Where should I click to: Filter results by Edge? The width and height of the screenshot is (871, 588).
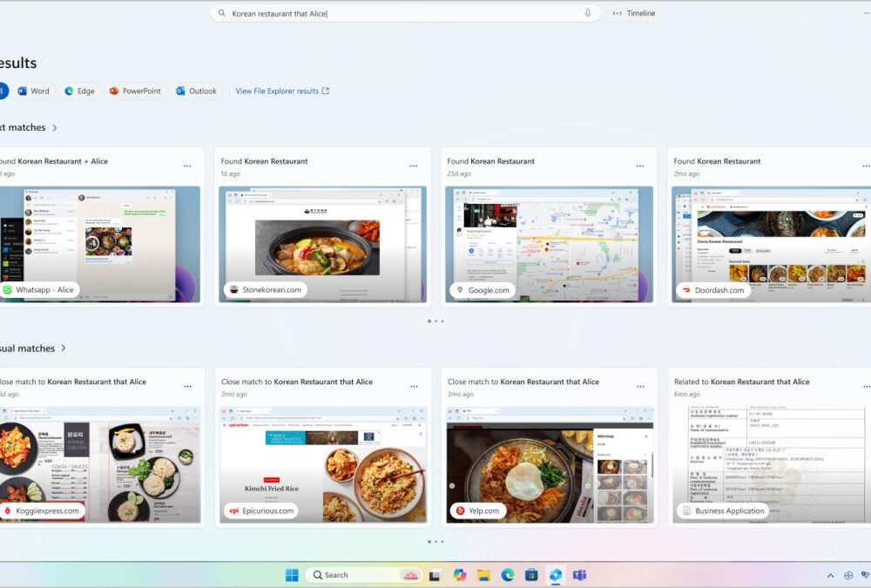pos(79,91)
